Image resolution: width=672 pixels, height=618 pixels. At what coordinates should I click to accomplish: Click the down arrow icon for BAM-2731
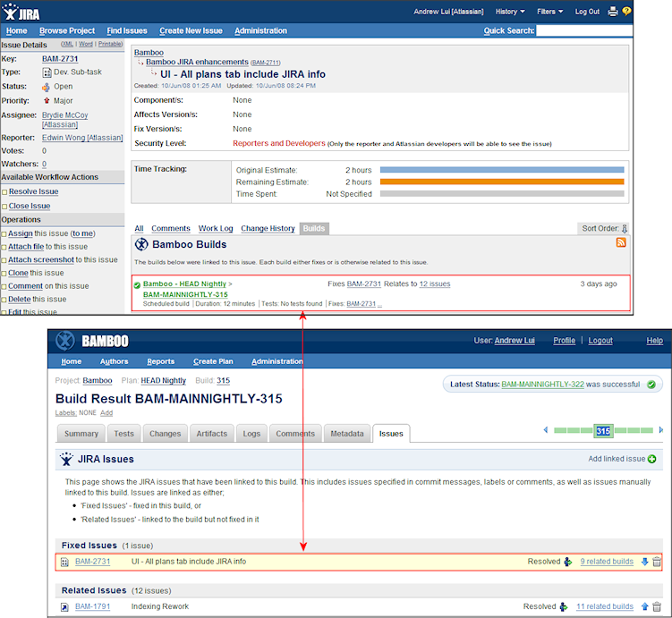coord(644,562)
